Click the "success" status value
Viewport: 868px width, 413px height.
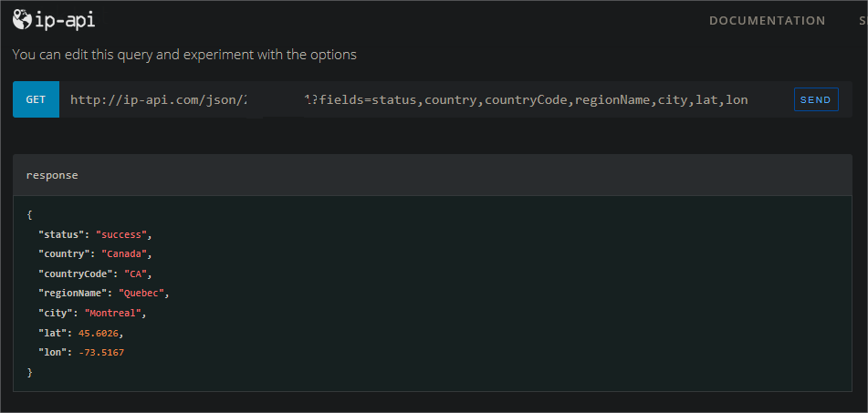[x=121, y=235]
